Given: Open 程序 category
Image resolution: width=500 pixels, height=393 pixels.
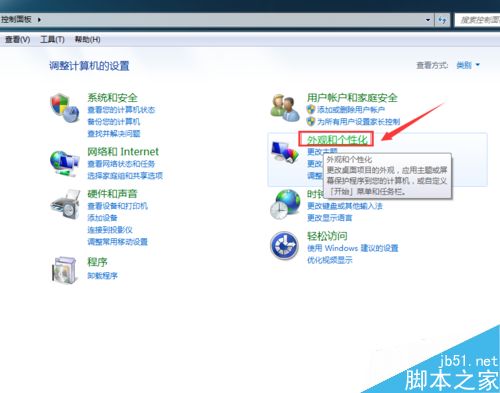Looking at the screenshot, I should pyautogui.click(x=97, y=262).
